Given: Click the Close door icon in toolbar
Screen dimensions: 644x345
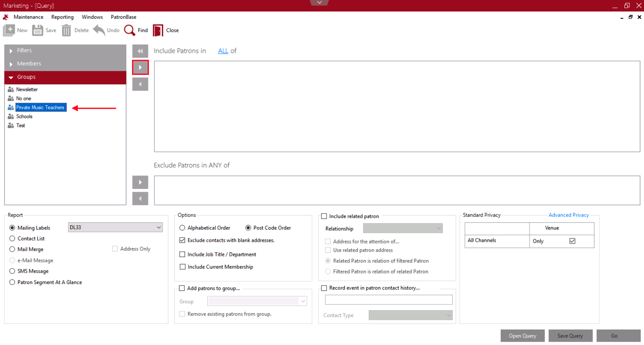Looking at the screenshot, I should coord(158,31).
